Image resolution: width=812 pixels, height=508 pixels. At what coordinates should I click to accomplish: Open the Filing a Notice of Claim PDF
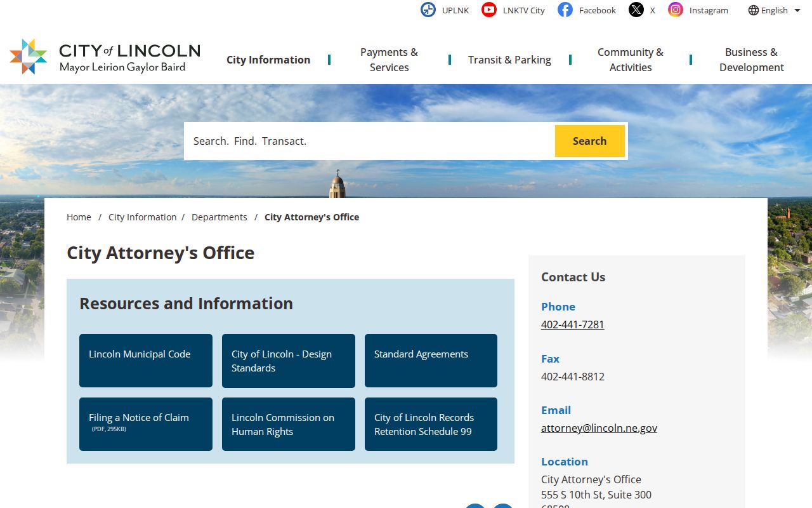click(x=146, y=424)
